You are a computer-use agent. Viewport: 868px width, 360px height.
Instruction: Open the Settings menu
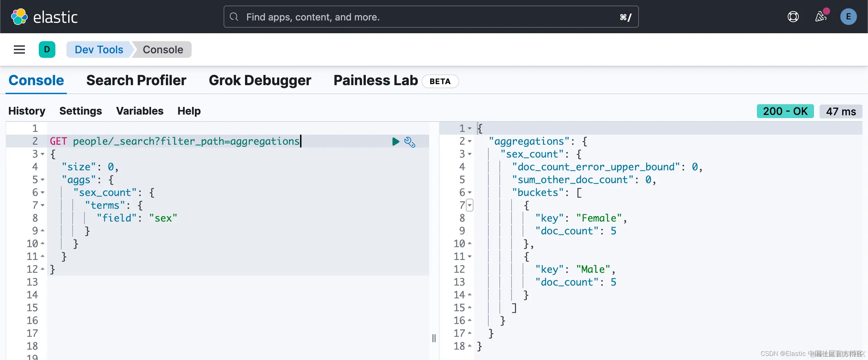point(81,111)
